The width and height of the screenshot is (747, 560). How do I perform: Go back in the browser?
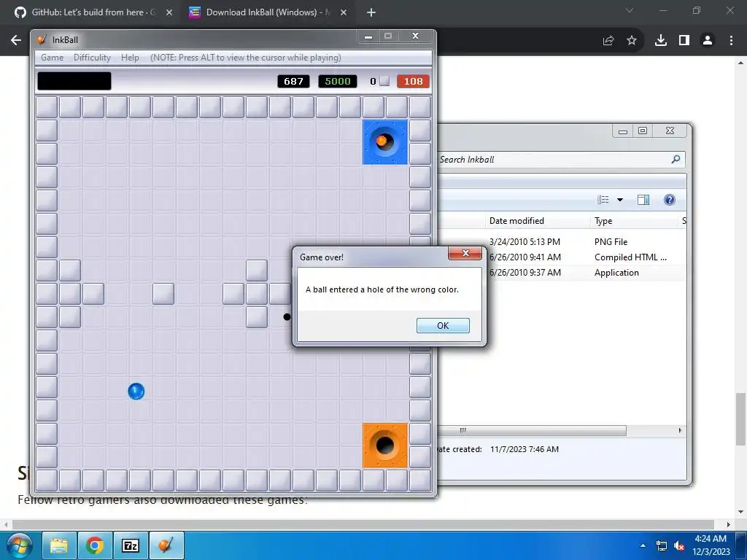(16, 41)
